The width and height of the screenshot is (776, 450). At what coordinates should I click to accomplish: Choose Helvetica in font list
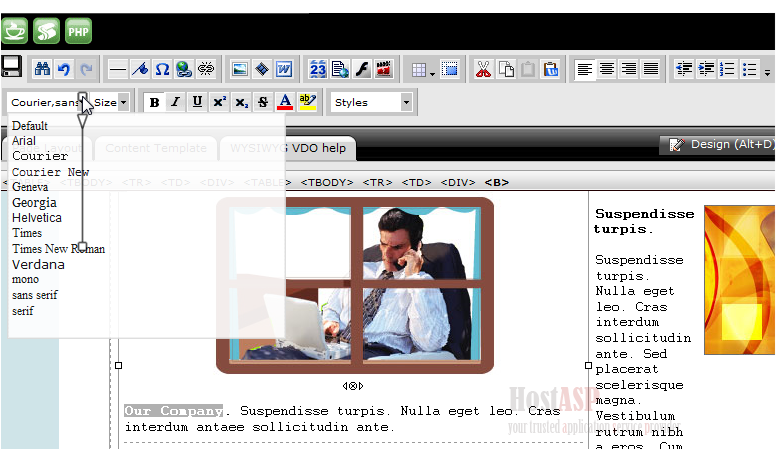[37, 218]
